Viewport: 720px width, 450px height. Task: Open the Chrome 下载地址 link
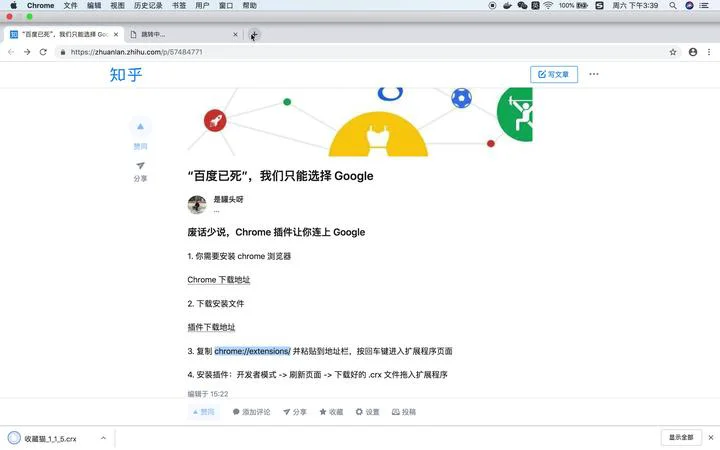pos(219,280)
